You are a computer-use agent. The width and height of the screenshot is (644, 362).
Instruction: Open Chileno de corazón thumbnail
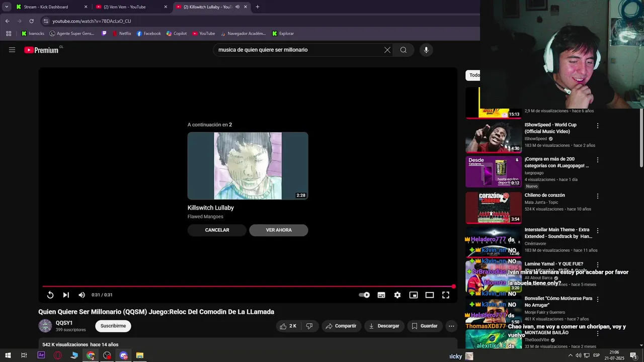click(494, 207)
